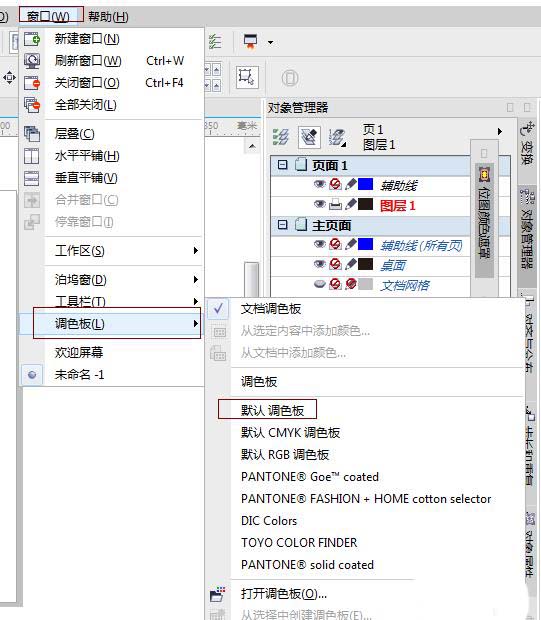541x620 pixels.
Task: Toggle the no-print icon on 文档网格 row
Action: click(335, 284)
